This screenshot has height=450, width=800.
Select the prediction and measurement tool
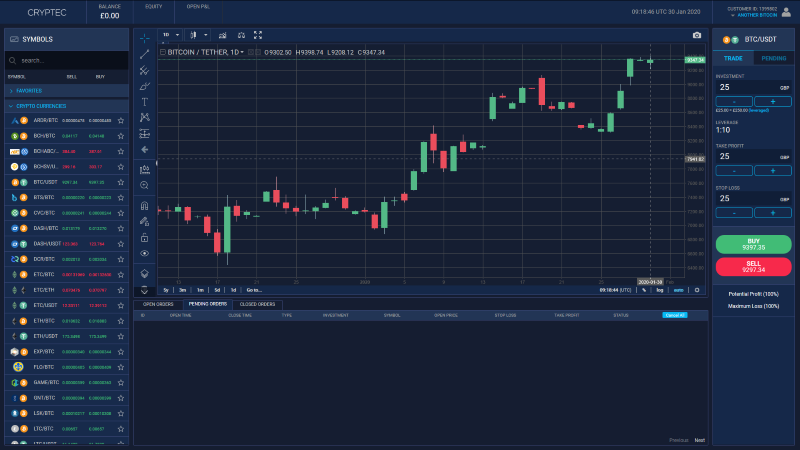(x=145, y=134)
